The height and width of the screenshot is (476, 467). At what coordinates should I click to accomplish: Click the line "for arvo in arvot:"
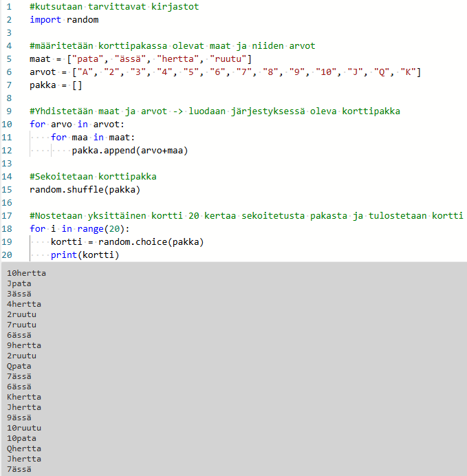[x=78, y=125]
